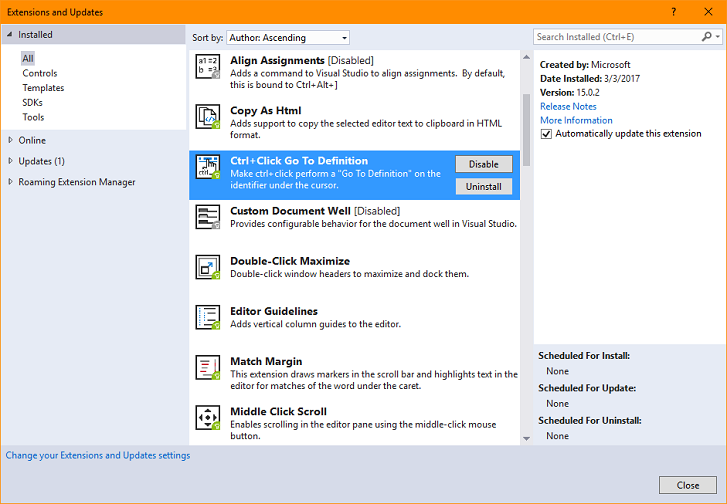Open the search options dropdown arrow
Image resolution: width=727 pixels, height=504 pixels.
coord(717,37)
